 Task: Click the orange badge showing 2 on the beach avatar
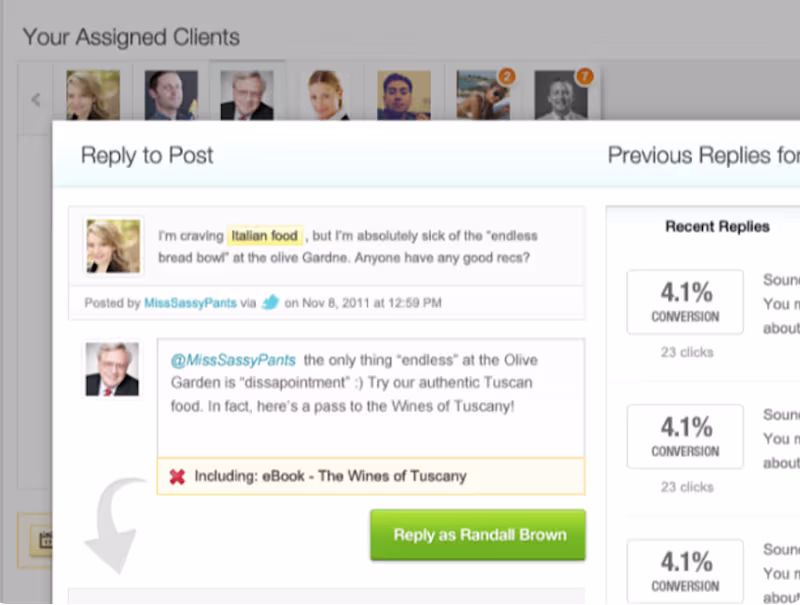point(507,75)
